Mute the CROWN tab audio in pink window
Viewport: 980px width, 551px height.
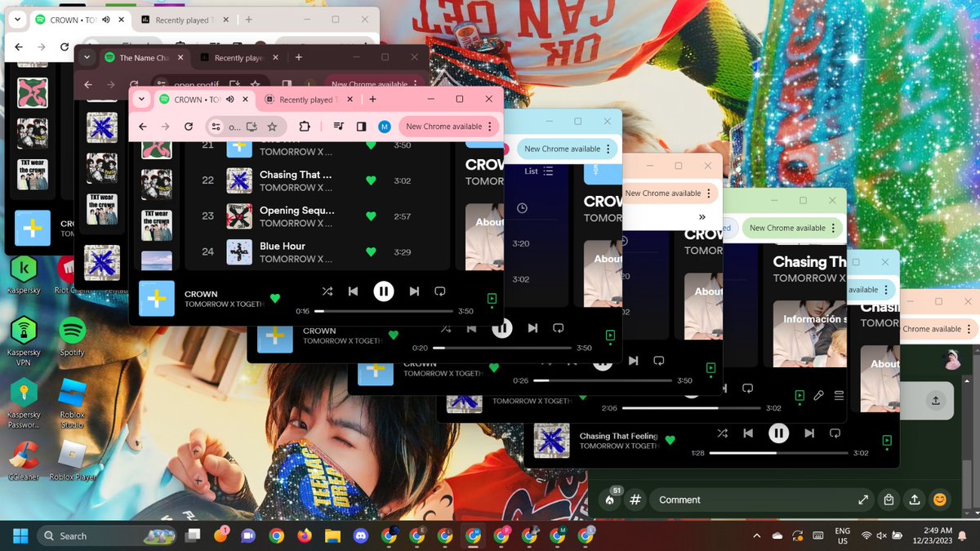230,99
